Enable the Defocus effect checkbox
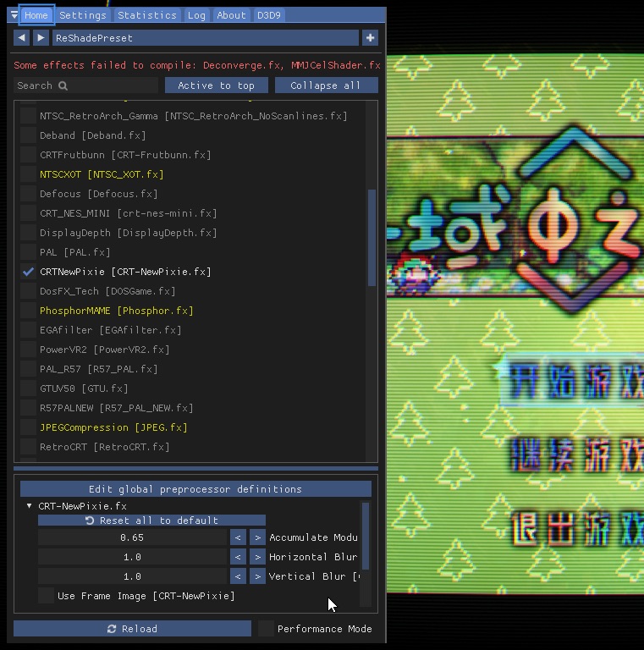 pos(28,194)
